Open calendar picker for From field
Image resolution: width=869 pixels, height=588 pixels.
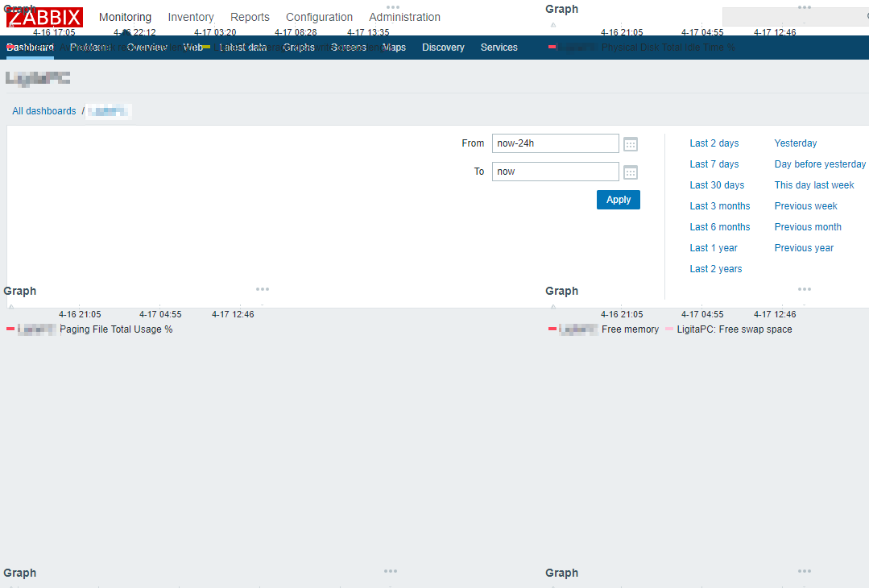[631, 144]
